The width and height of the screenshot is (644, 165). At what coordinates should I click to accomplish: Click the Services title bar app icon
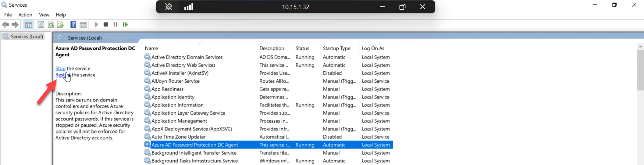(4, 5)
